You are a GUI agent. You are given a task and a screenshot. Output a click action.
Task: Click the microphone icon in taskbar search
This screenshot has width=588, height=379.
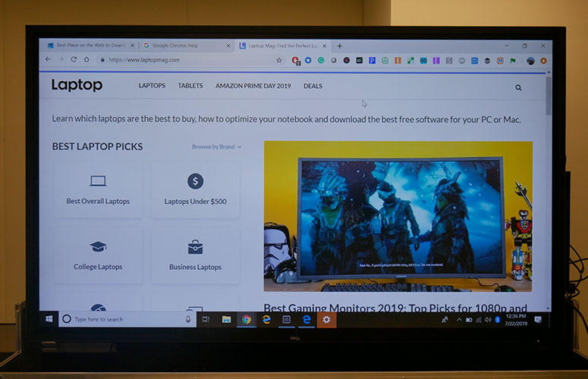(x=188, y=319)
